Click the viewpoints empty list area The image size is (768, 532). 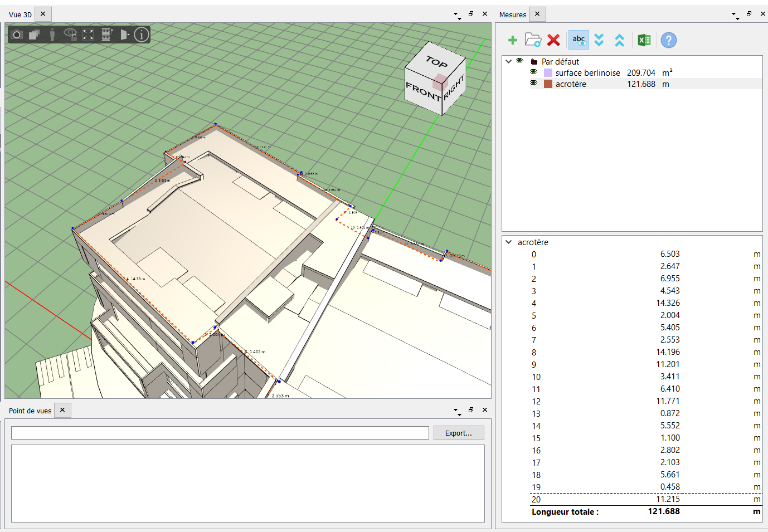click(247, 483)
